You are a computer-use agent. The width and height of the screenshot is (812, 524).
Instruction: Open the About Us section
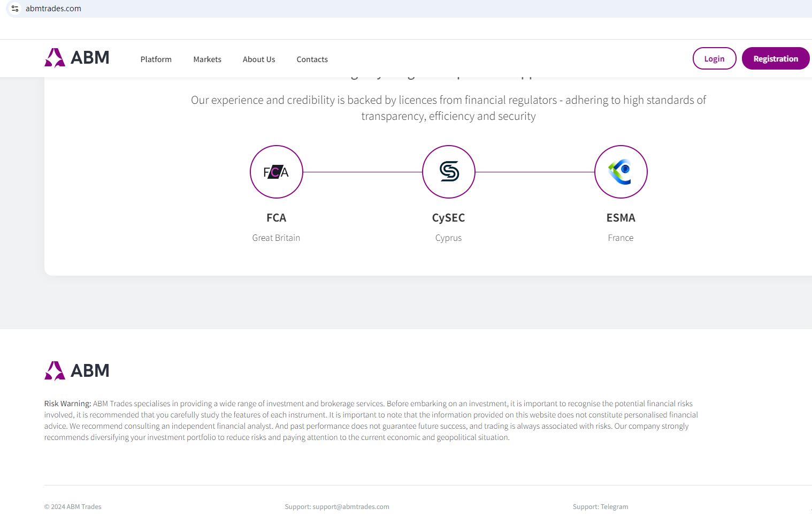click(259, 59)
